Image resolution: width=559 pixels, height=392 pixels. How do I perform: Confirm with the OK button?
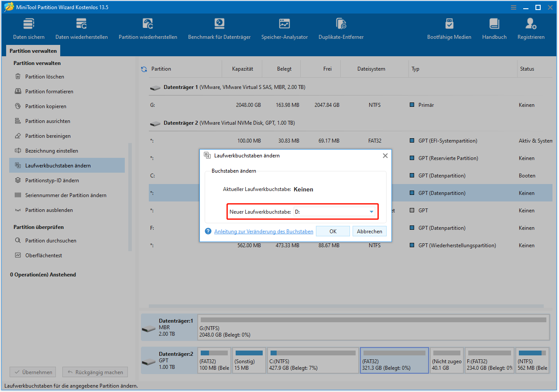point(333,231)
